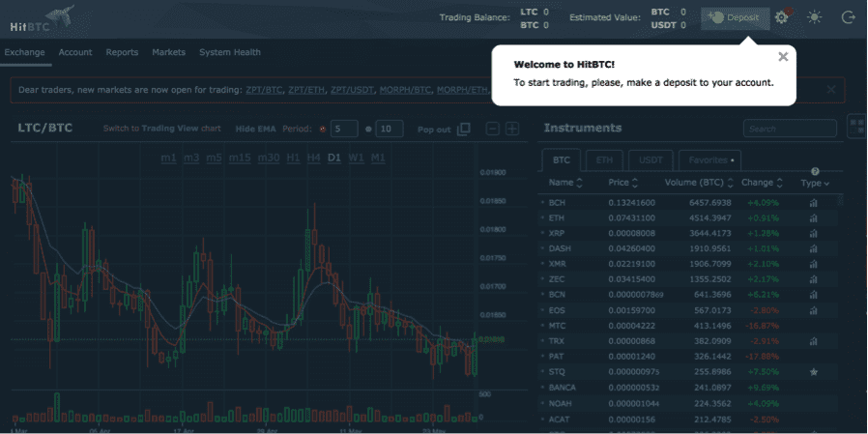Close the Welcome to HitBTC popup
The width and height of the screenshot is (868, 434).
pos(783,56)
